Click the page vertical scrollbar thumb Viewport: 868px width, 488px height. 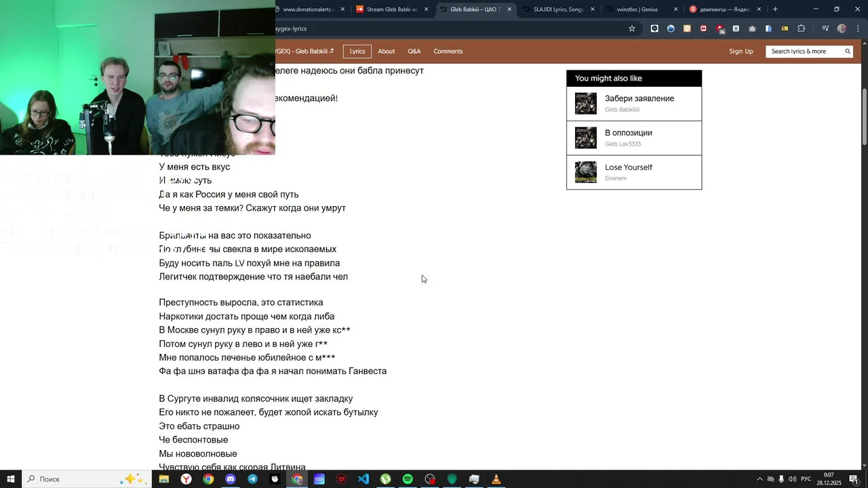coord(864,115)
